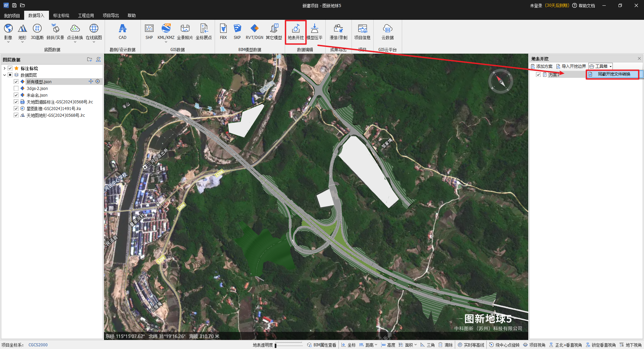The image size is (644, 349).
Task: Click the 云数据 cloud data icon
Action: click(x=387, y=32)
